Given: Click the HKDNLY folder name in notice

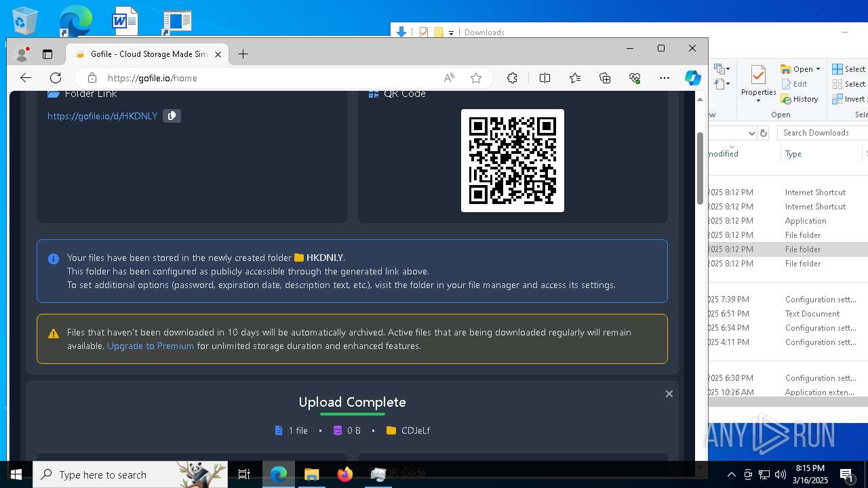Looking at the screenshot, I should [x=325, y=258].
